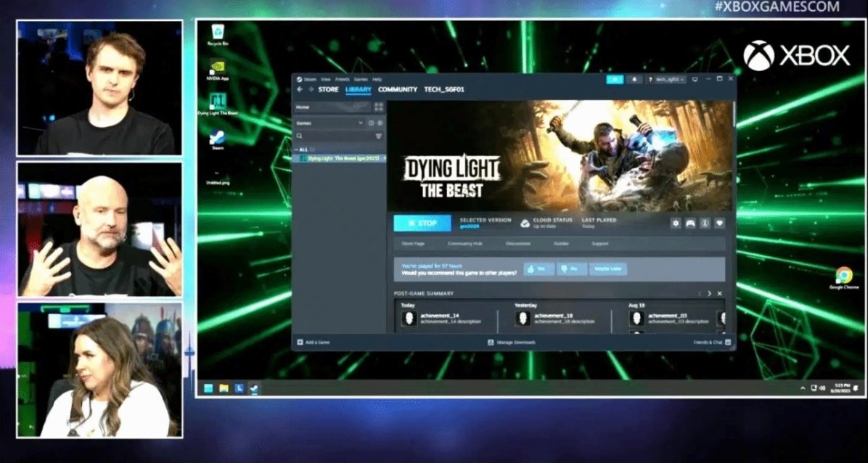Open the Discussions link
The width and height of the screenshot is (868, 463).
point(518,244)
